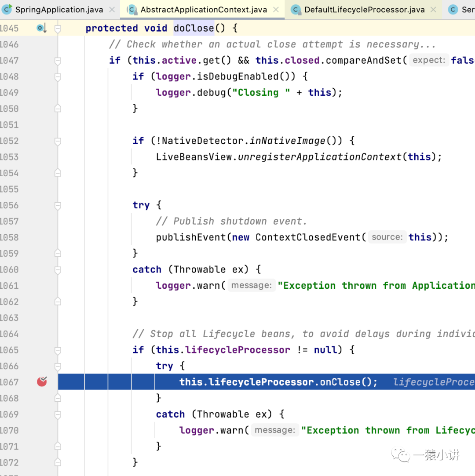Collapse catch block fold at line 1060
Screen dimensions: 475x476
pyautogui.click(x=58, y=270)
